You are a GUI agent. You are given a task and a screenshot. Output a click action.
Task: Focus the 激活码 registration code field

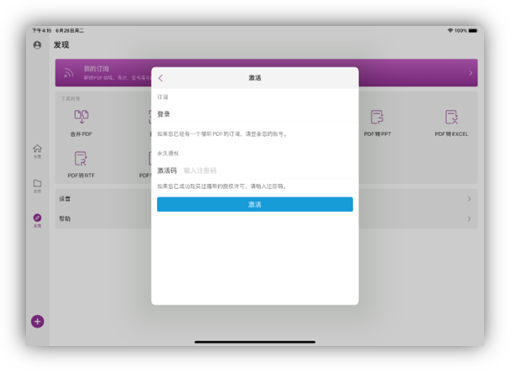click(x=255, y=171)
